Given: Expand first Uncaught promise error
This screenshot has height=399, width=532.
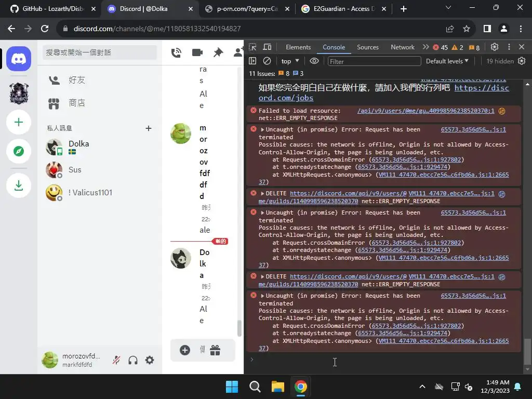Looking at the screenshot, I should 262,129.
